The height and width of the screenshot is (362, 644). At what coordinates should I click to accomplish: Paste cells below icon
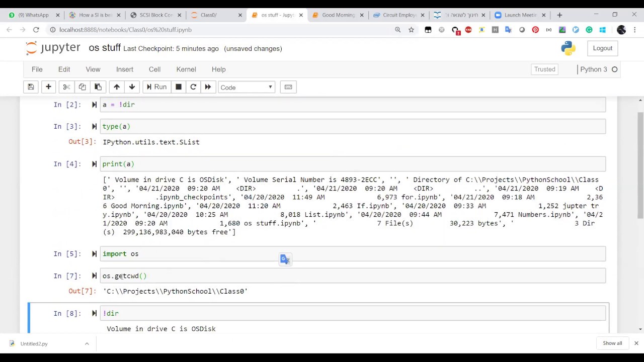click(98, 87)
